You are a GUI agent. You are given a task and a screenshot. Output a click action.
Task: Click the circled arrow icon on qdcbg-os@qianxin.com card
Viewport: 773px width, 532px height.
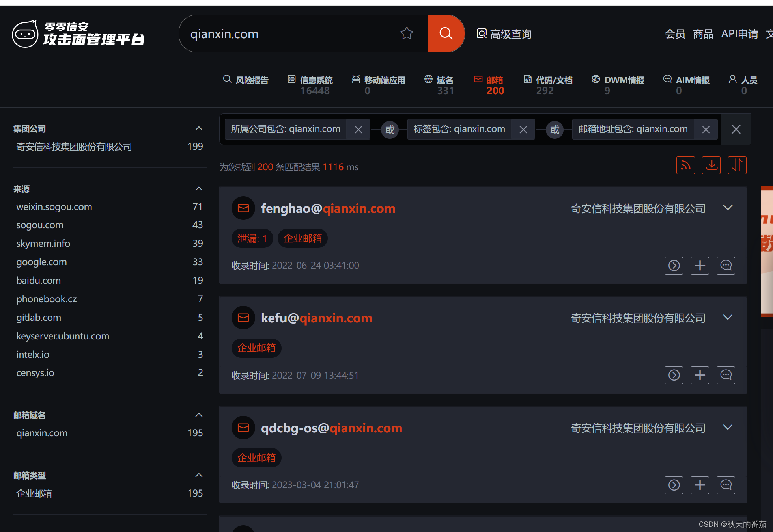click(x=674, y=485)
